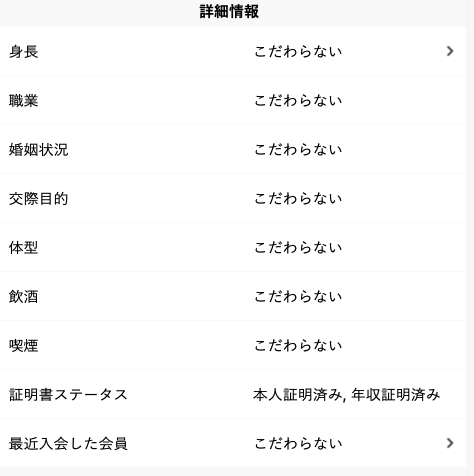Tap こだわらない value next to 身長
474x476 pixels.
(x=298, y=52)
